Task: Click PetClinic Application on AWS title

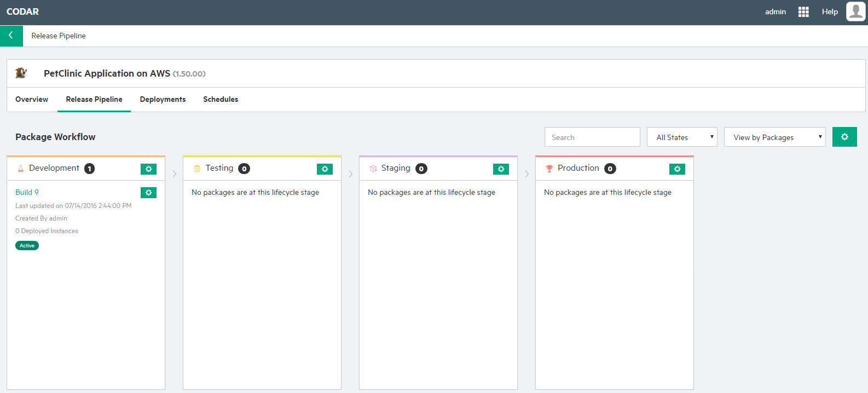Action: coord(107,73)
